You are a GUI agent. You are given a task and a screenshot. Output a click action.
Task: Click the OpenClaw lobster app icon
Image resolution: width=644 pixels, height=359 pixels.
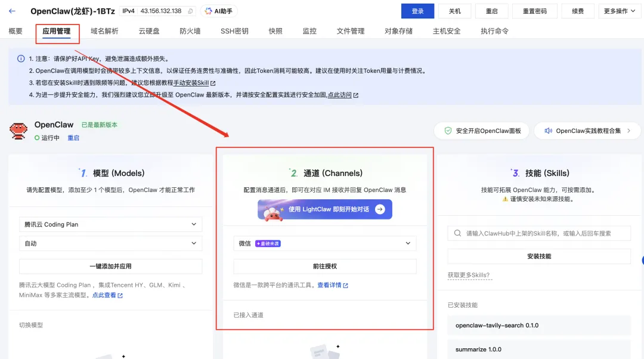pos(18,131)
